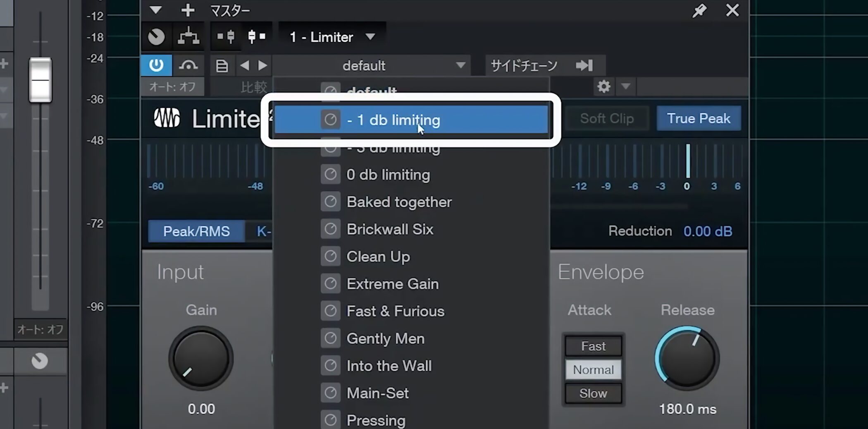Go to previous preset arrow

245,65
